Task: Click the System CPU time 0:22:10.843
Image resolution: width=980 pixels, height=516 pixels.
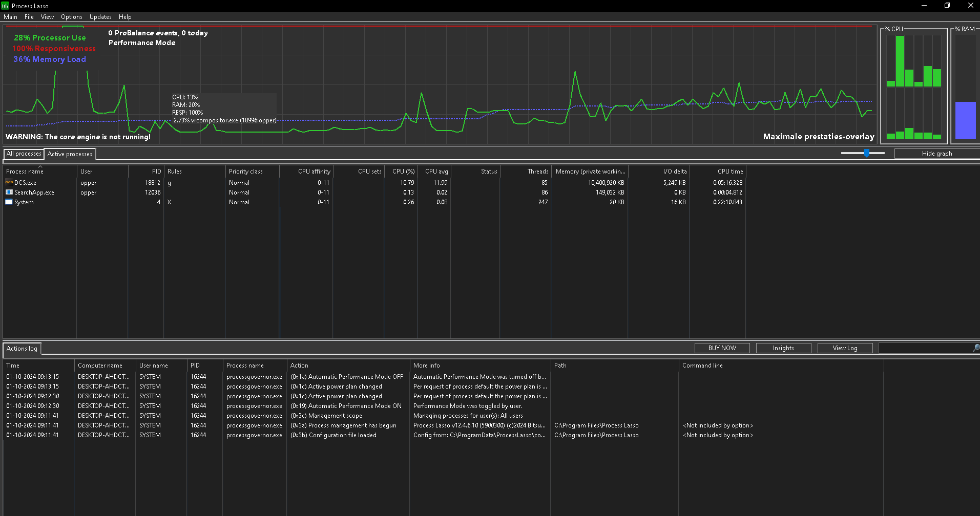Action: 727,202
